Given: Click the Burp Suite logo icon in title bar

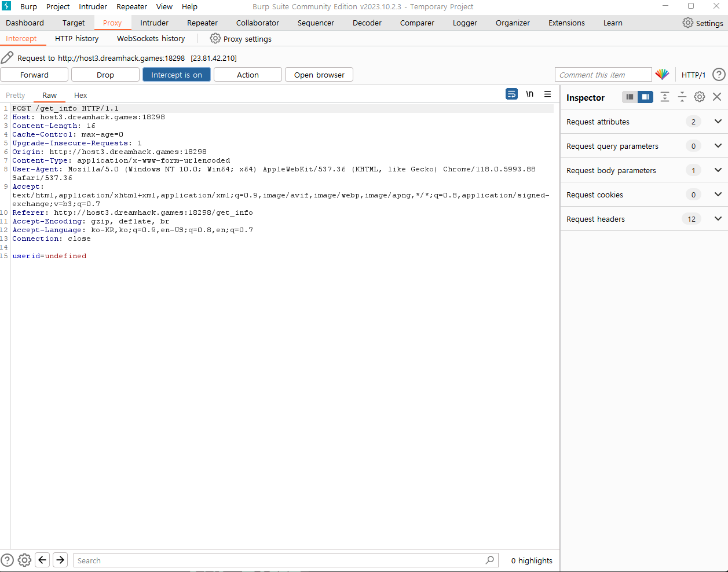Looking at the screenshot, I should pyautogui.click(x=6, y=6).
